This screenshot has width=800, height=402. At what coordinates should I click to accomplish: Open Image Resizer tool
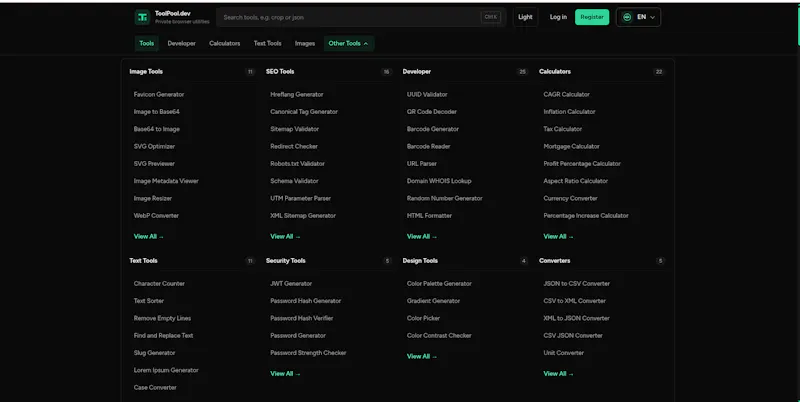click(x=153, y=198)
